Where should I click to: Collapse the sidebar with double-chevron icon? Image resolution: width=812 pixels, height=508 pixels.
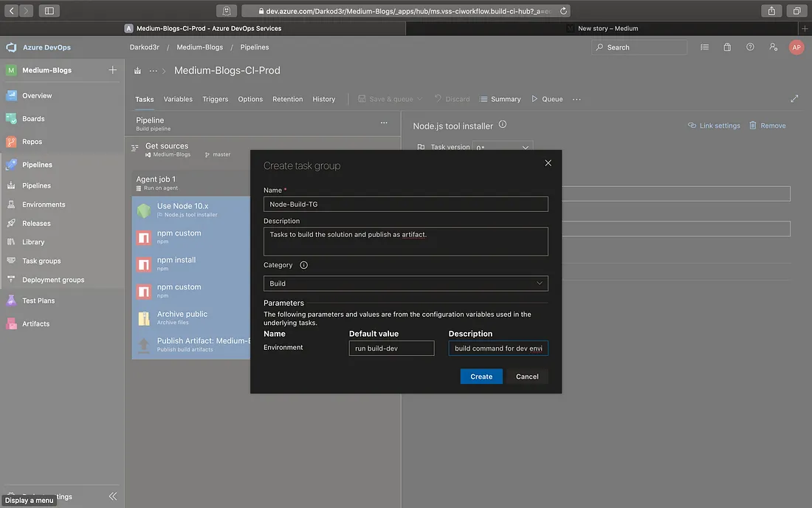pos(113,496)
